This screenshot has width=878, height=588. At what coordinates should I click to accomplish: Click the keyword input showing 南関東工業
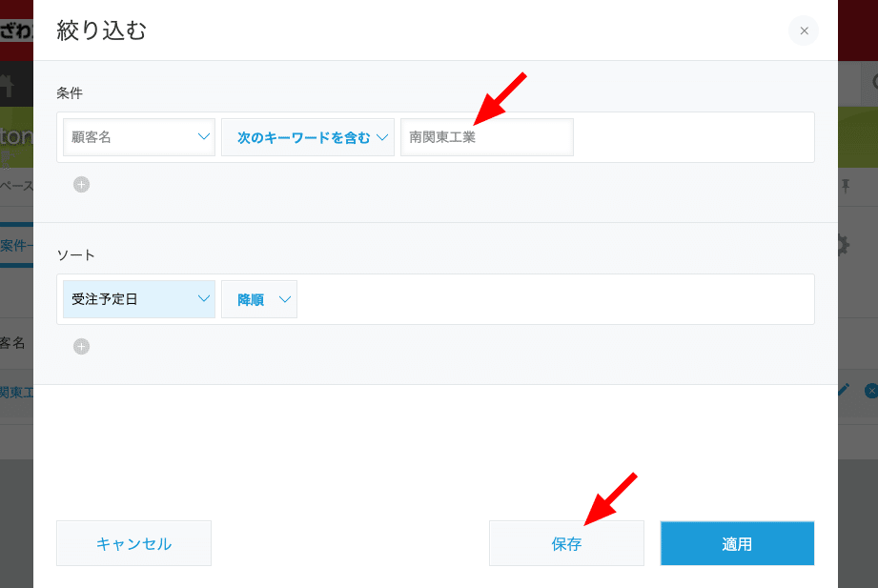pyautogui.click(x=486, y=137)
